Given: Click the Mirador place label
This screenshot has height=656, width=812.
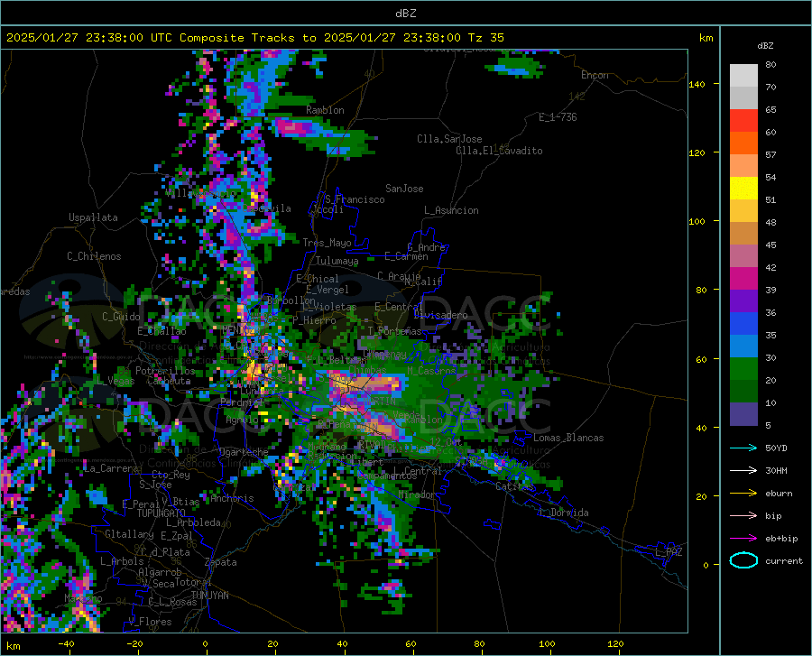Looking at the screenshot, I should tap(418, 495).
